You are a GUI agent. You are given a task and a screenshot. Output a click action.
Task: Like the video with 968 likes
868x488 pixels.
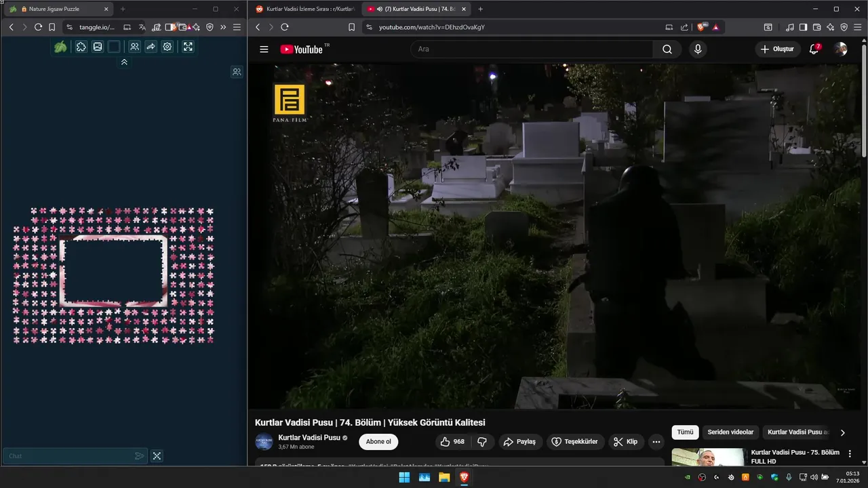click(x=452, y=442)
